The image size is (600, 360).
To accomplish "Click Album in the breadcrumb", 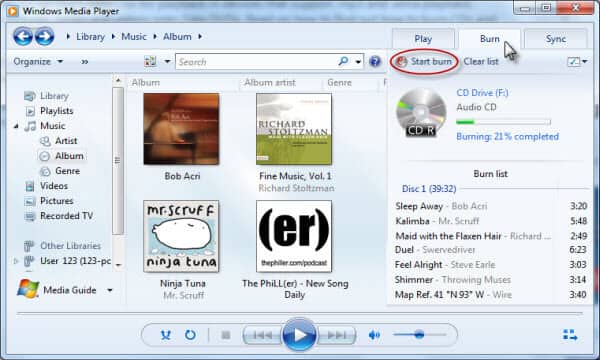I will pos(177,36).
